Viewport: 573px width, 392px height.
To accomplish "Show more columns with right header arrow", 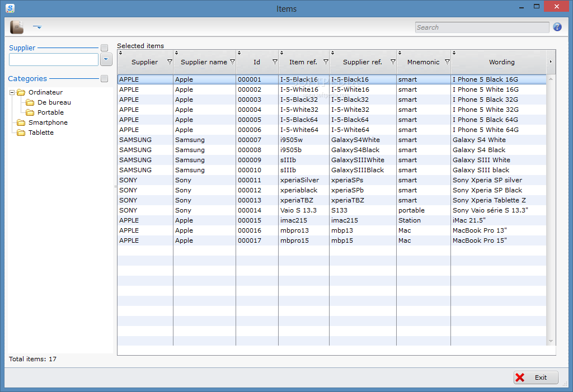I will [x=551, y=62].
